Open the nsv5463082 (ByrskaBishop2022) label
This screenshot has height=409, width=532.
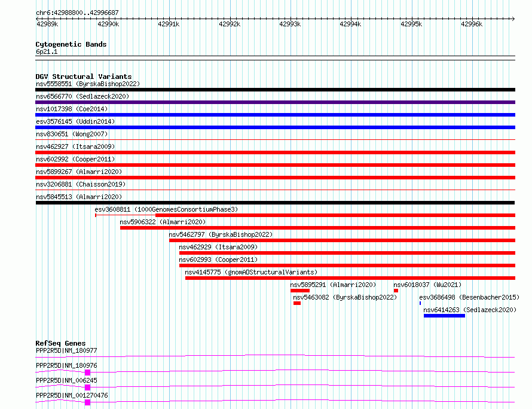click(x=345, y=297)
